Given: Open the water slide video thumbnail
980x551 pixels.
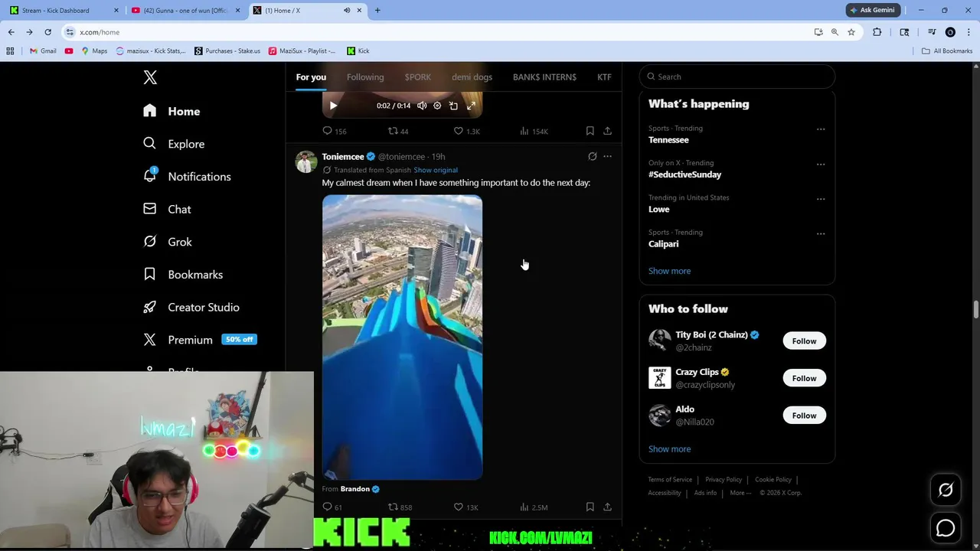Looking at the screenshot, I should point(402,337).
